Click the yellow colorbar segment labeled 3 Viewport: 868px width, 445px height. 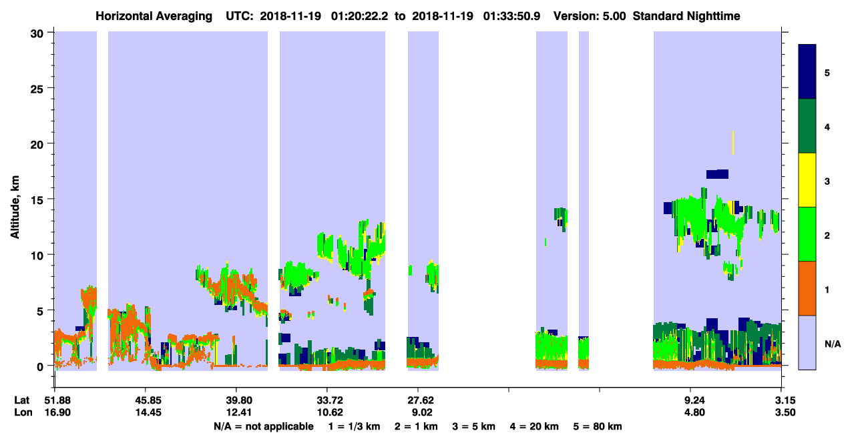pos(807,180)
